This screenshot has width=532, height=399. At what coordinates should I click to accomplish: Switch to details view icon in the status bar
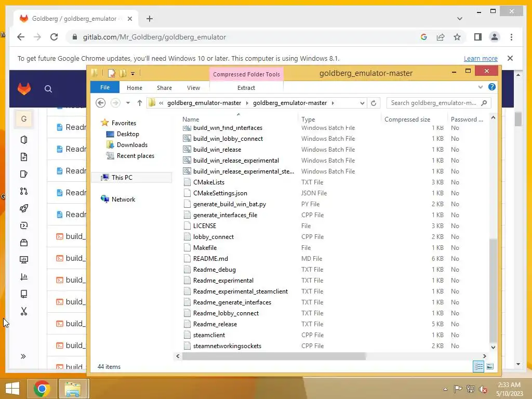pos(478,366)
